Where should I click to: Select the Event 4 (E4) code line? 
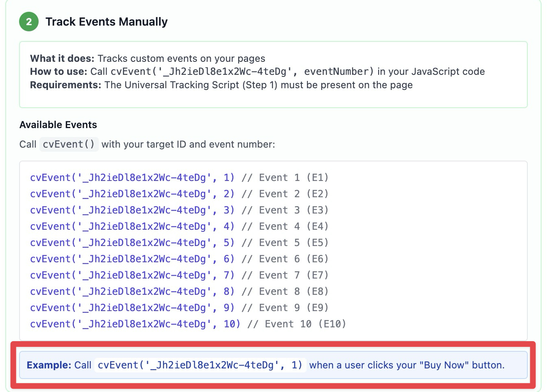[x=179, y=226]
